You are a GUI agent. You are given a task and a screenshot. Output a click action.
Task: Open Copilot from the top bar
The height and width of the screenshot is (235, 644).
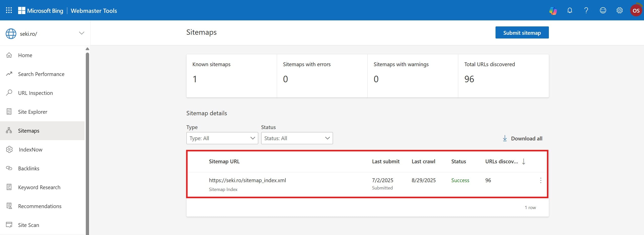pyautogui.click(x=553, y=10)
